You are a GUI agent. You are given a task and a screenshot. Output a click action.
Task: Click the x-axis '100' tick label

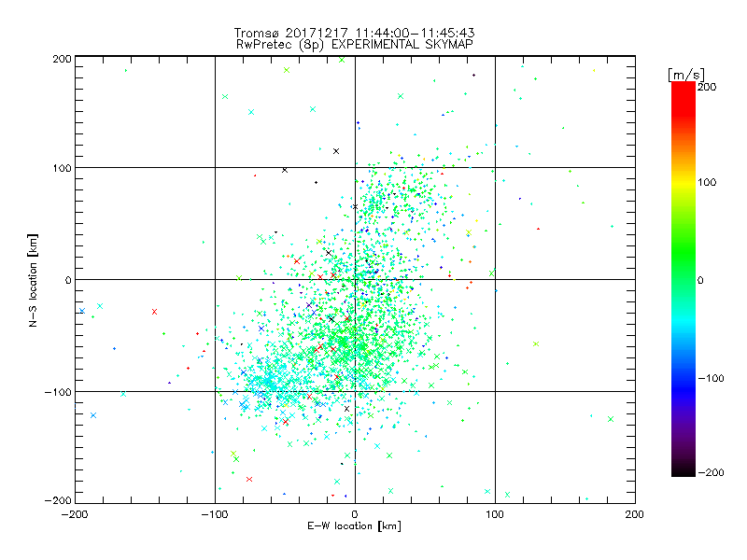pyautogui.click(x=495, y=514)
